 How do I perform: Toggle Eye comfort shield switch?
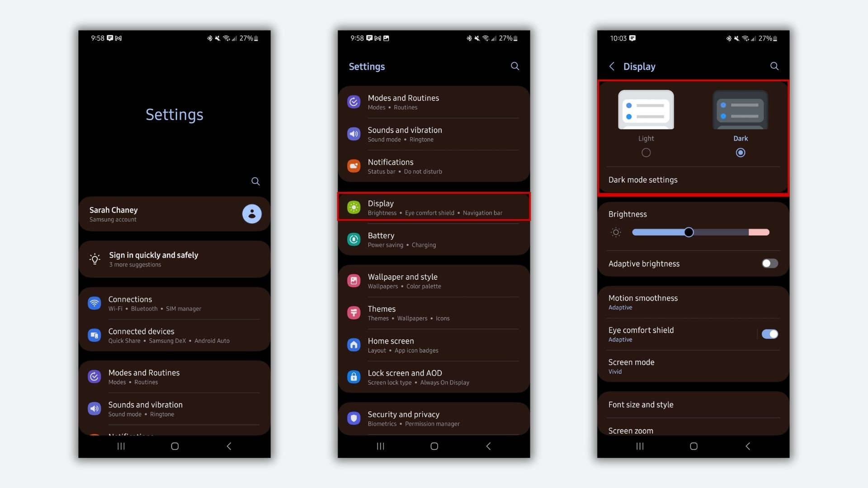tap(769, 333)
